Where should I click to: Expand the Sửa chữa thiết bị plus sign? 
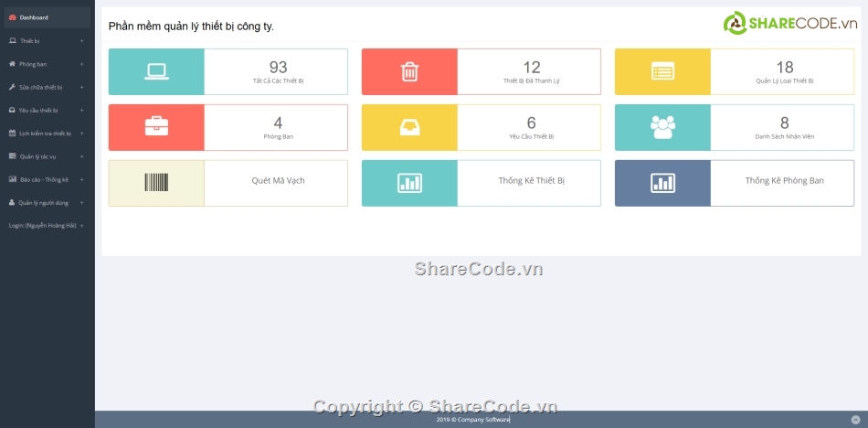coord(82,87)
